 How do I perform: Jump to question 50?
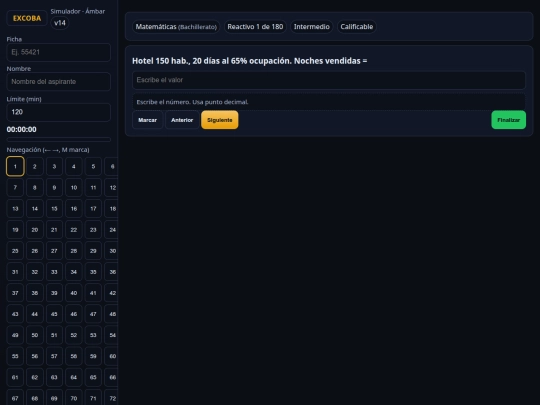click(x=35, y=335)
